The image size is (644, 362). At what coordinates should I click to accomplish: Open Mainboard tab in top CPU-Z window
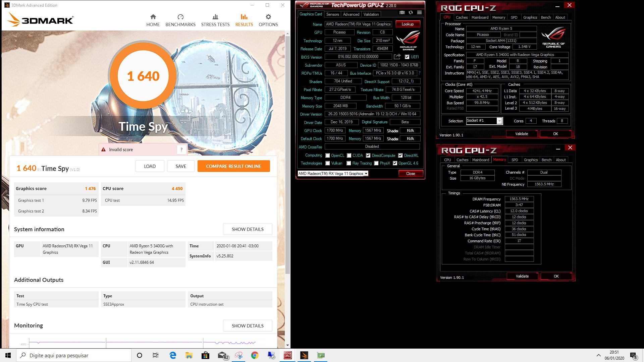click(x=480, y=17)
